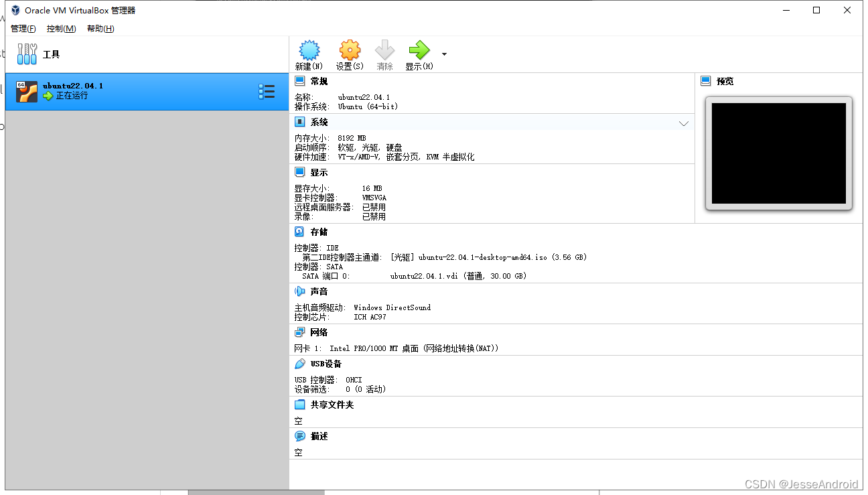Open the 共享文件夹 section header
Viewport: 868px width, 495px height.
332,405
